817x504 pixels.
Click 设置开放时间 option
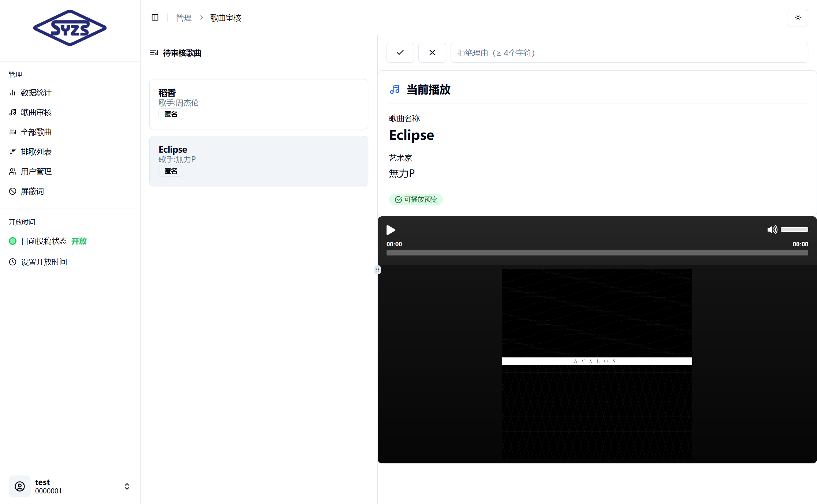tap(44, 262)
